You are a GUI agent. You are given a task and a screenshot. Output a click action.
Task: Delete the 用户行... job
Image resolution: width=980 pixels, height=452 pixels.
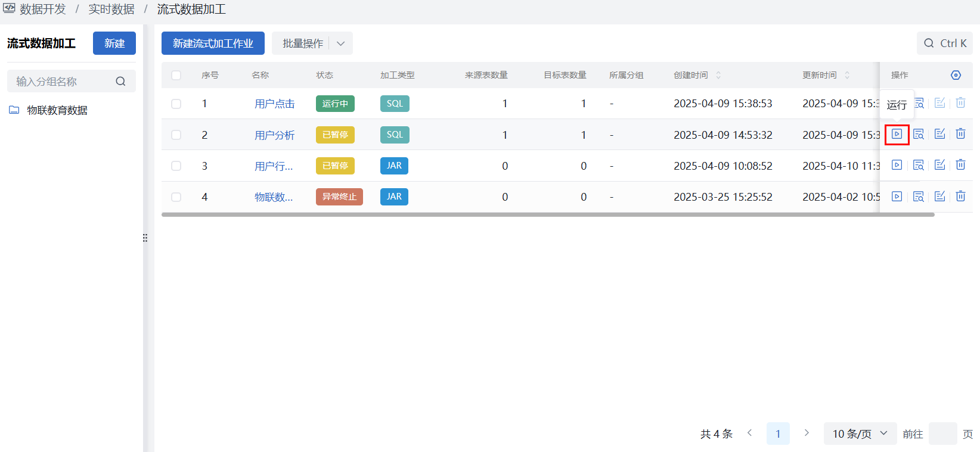tap(961, 165)
